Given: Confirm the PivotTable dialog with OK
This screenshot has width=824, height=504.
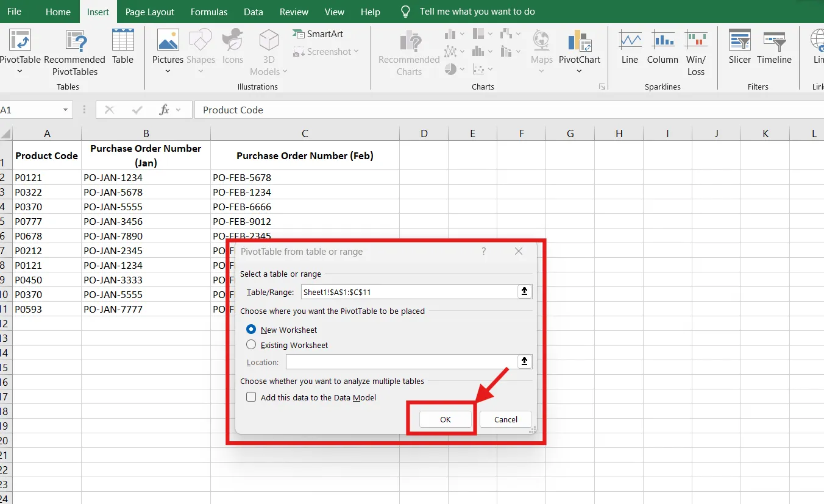Looking at the screenshot, I should coord(446,419).
